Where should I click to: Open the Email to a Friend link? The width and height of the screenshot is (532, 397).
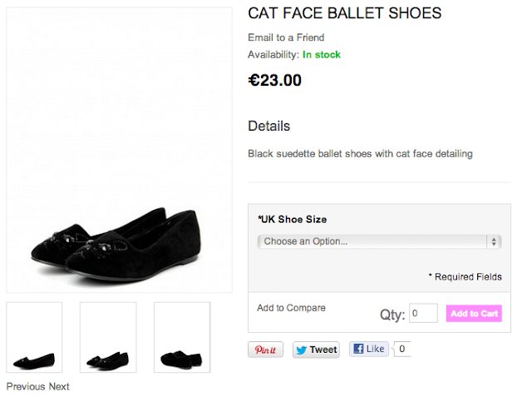[286, 37]
